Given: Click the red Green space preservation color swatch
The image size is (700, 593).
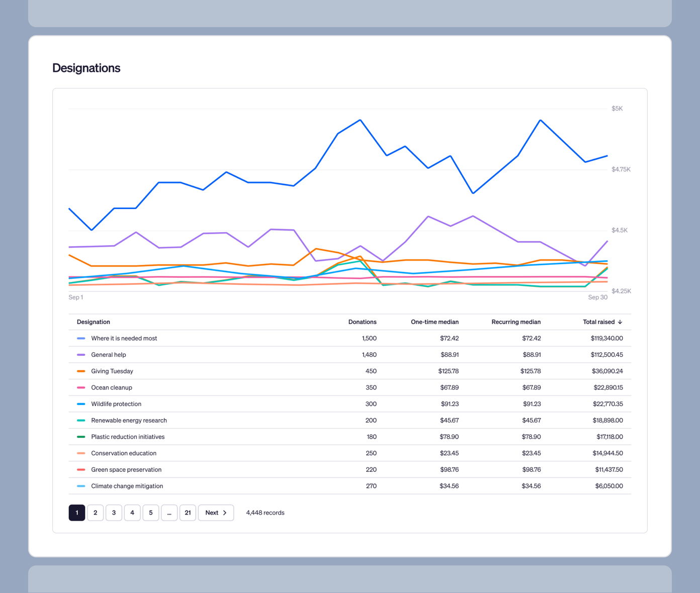Looking at the screenshot, I should [81, 469].
